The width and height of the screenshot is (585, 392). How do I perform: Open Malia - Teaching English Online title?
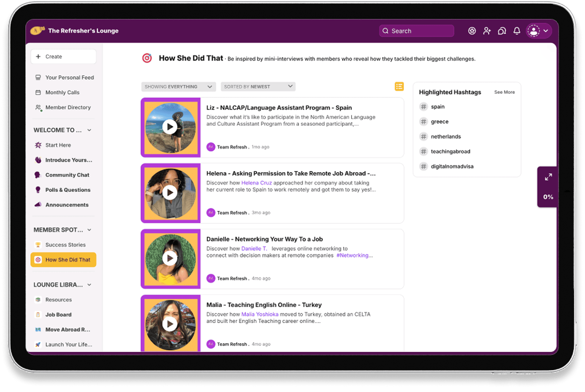[x=264, y=305]
